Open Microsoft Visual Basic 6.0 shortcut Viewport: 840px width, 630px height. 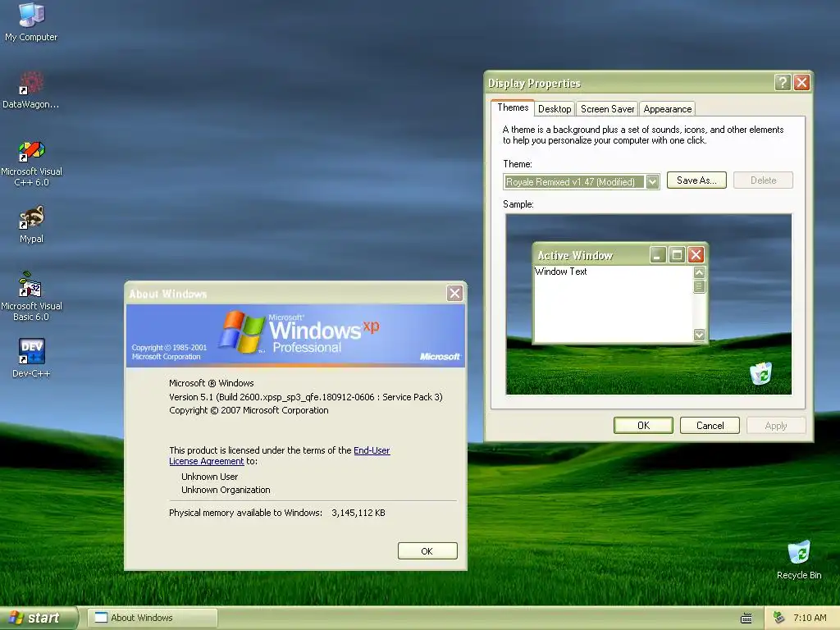pyautogui.click(x=31, y=296)
